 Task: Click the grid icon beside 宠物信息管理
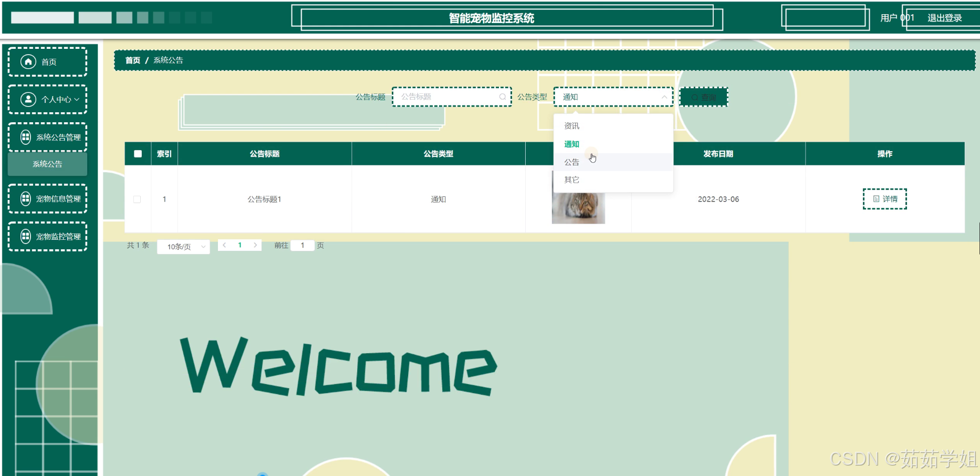coord(25,198)
